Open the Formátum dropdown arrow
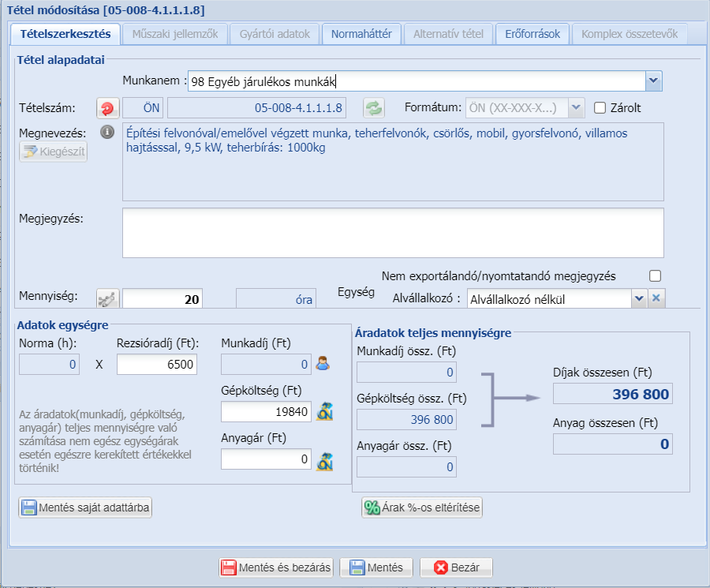Screen dimensions: 710x588 576,108
